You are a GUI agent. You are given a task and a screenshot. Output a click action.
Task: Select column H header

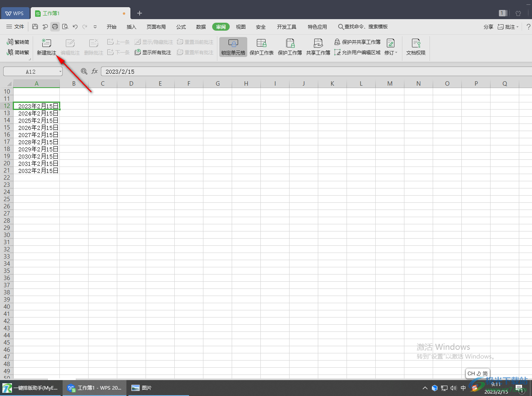pyautogui.click(x=246, y=84)
